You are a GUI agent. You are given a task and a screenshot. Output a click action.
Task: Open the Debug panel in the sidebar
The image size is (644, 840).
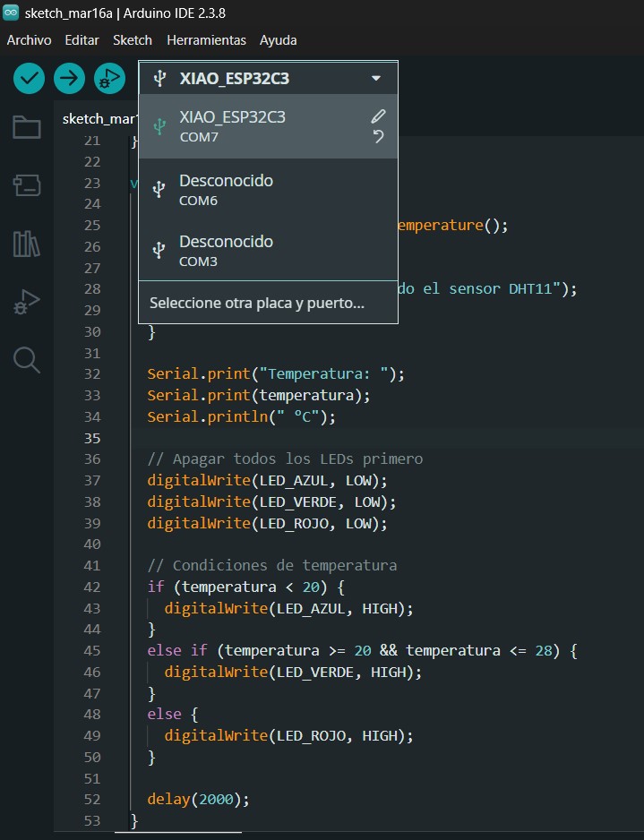[27, 302]
